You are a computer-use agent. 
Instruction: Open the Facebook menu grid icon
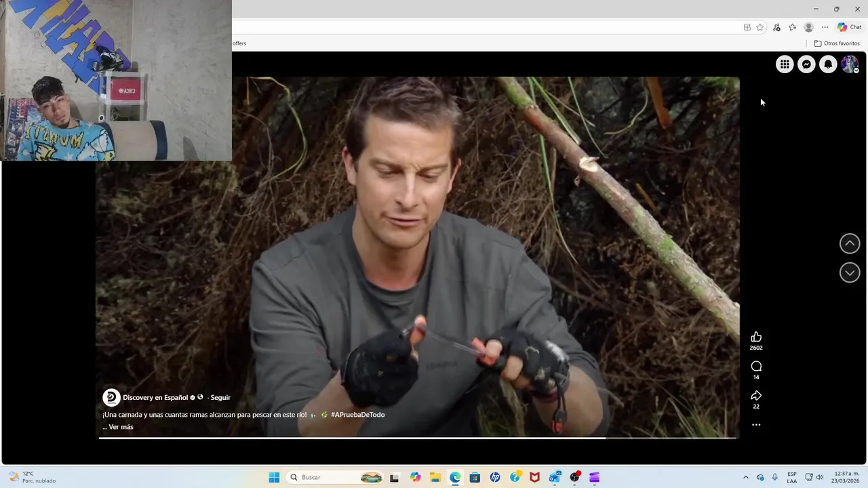coord(785,64)
